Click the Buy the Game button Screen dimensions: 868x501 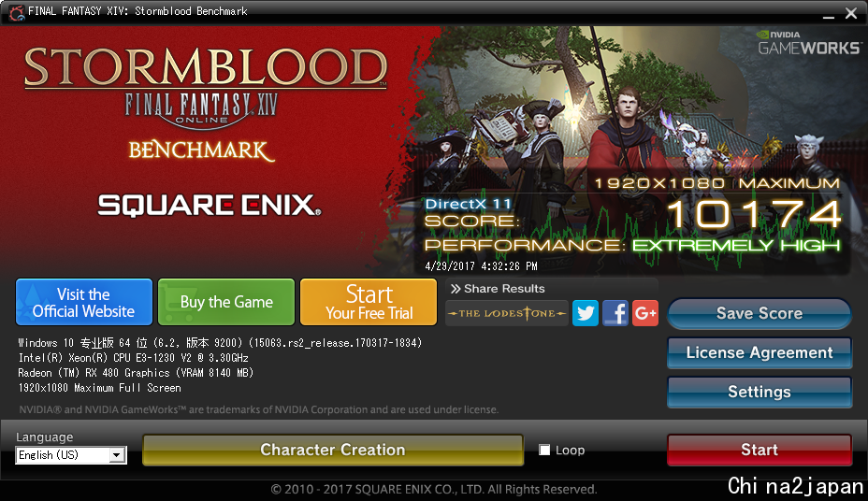(226, 302)
